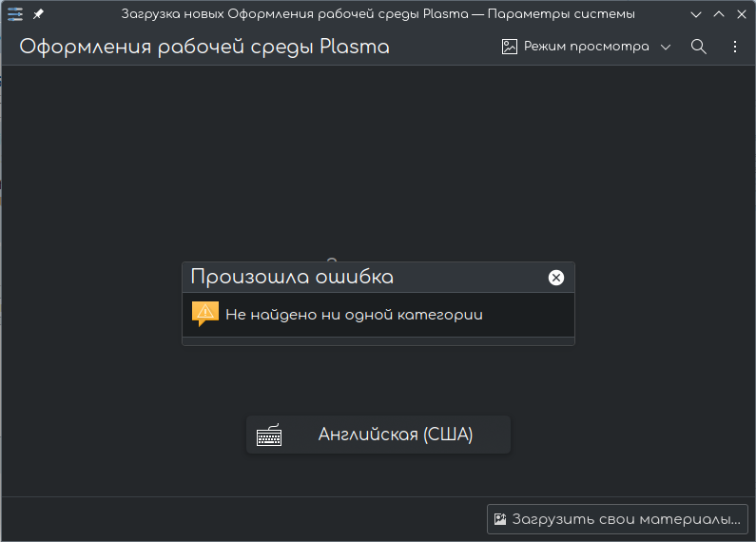756x542 pixels.
Task: Click the pin icon to keep window on all desktops
Action: (38, 14)
